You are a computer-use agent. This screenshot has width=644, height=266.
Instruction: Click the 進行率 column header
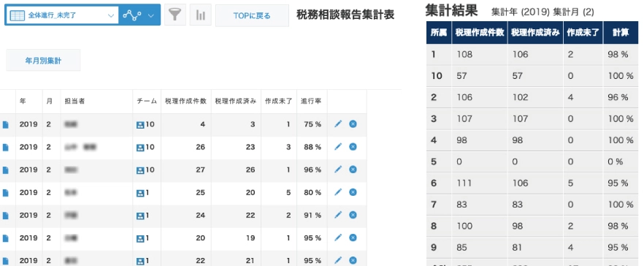(311, 101)
